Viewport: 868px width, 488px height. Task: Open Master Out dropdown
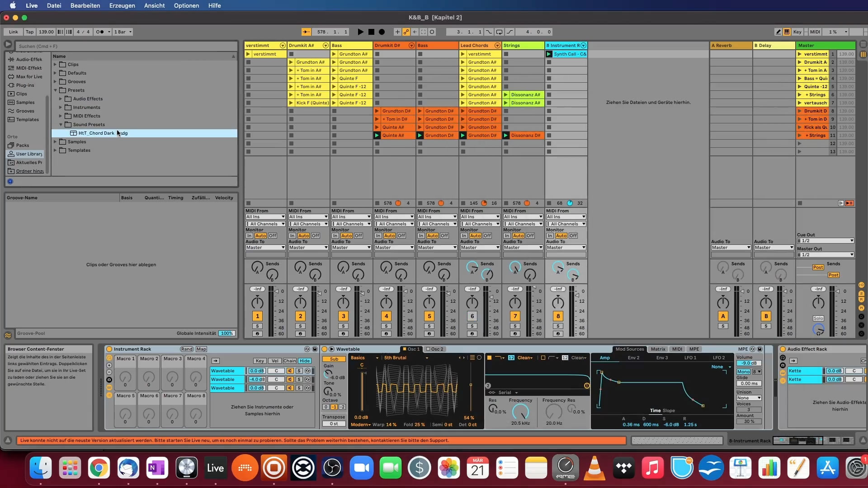[x=826, y=255]
